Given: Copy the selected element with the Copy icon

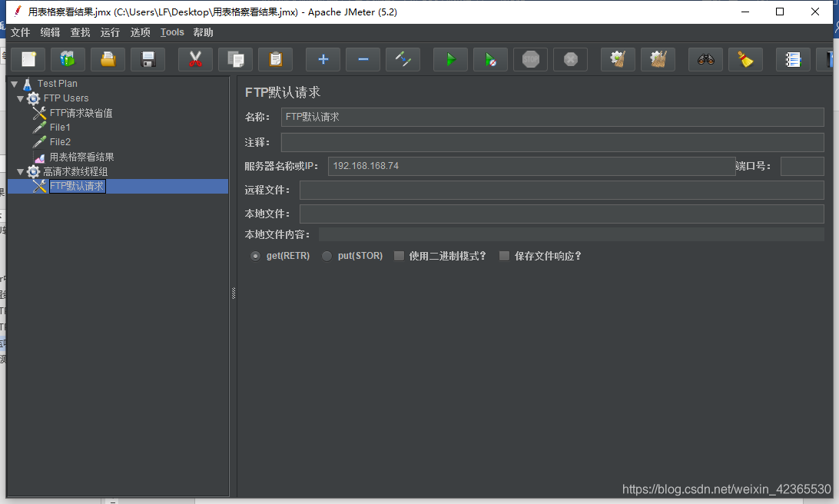Looking at the screenshot, I should click(x=235, y=59).
